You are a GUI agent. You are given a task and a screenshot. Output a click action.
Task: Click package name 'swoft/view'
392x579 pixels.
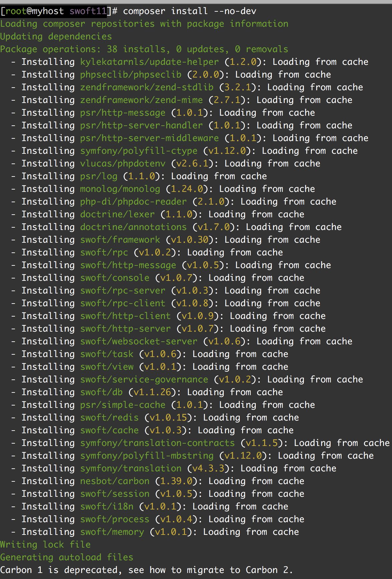tap(107, 367)
